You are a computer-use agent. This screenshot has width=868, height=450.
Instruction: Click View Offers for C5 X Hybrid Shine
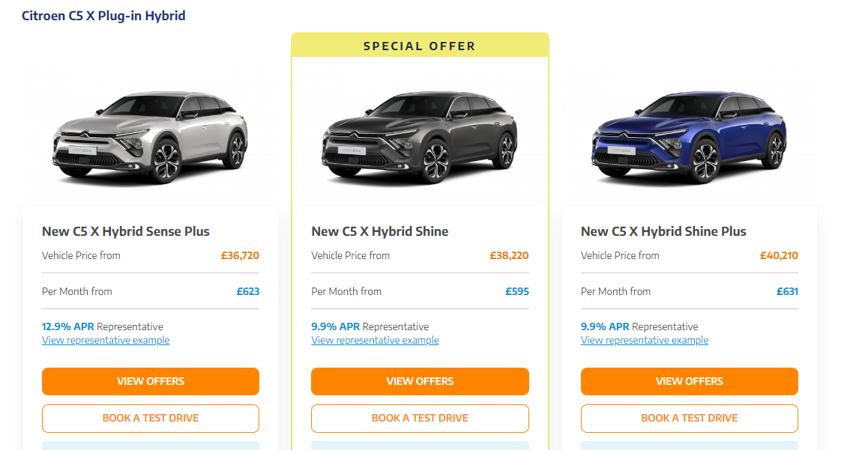420,381
